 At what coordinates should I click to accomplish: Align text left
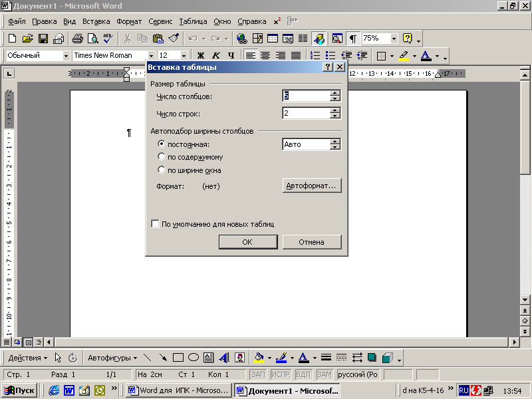[251, 55]
